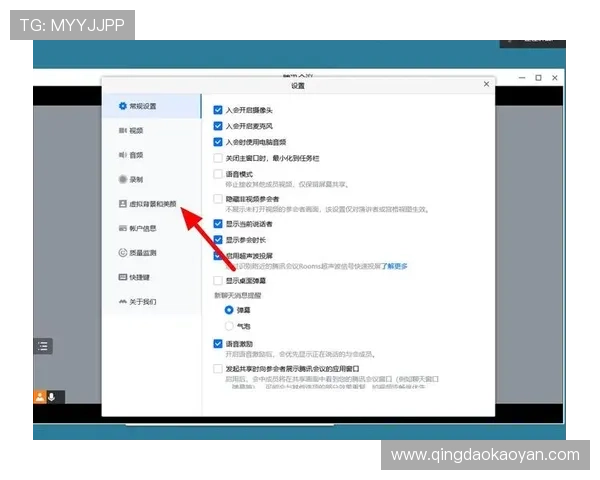Select the 气泡 radio button
Screen dimensions: 600x480
tap(229, 326)
